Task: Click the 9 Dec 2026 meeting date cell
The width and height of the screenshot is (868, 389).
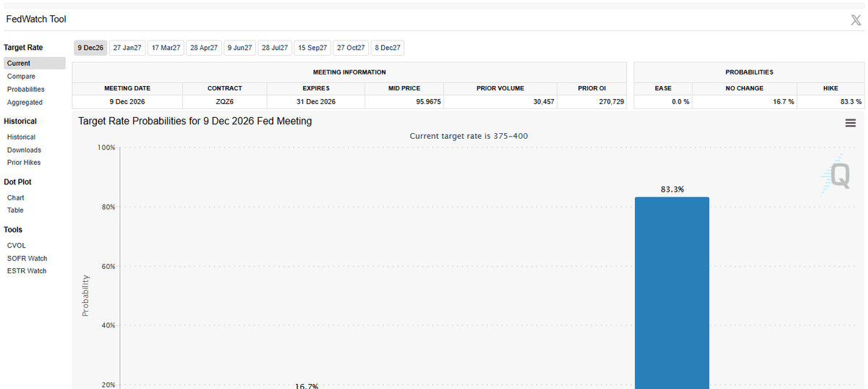Action: coord(127,102)
